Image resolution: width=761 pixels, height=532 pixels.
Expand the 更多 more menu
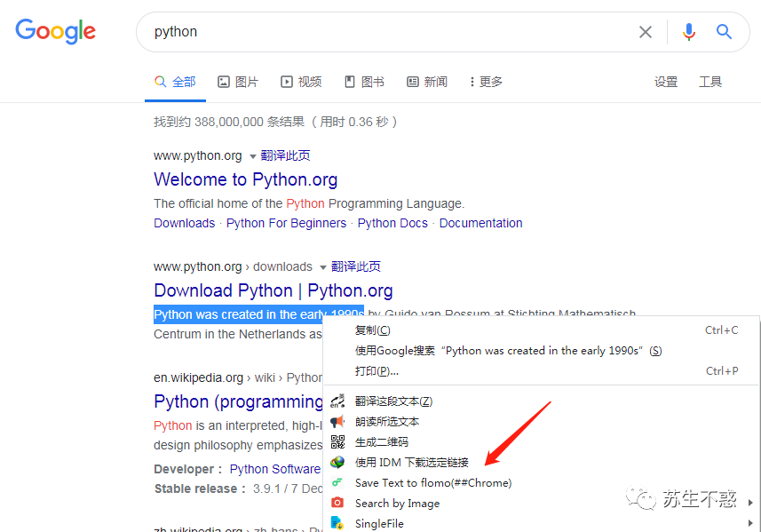coord(486,82)
